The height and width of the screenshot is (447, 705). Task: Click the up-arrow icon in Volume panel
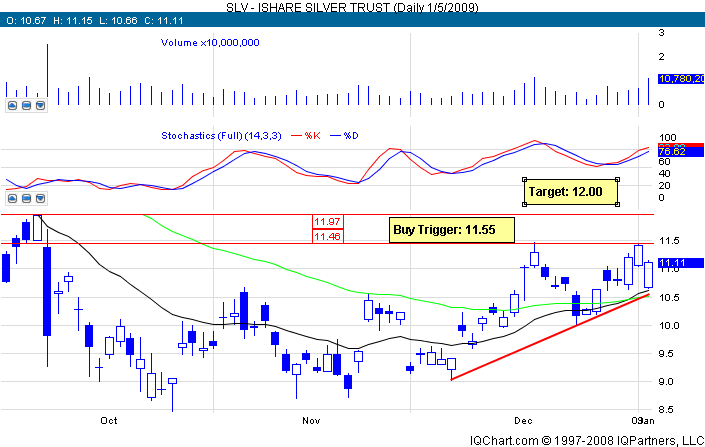pos(12,106)
